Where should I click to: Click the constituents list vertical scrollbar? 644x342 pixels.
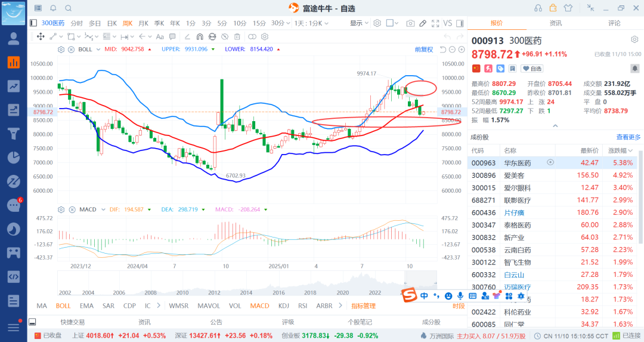640,198
